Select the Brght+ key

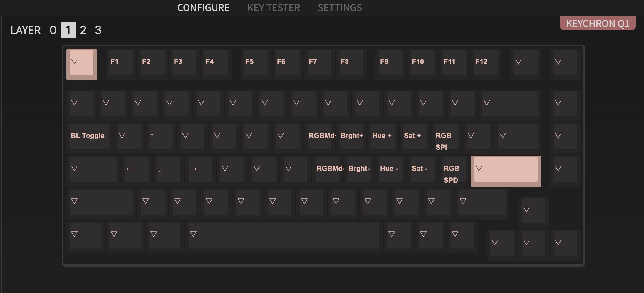tap(351, 139)
